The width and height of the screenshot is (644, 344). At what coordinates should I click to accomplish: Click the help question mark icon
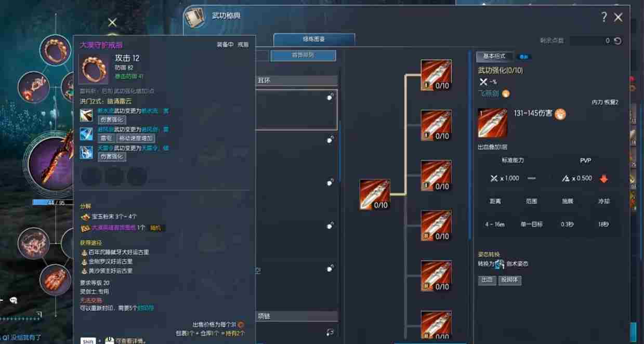tap(604, 17)
